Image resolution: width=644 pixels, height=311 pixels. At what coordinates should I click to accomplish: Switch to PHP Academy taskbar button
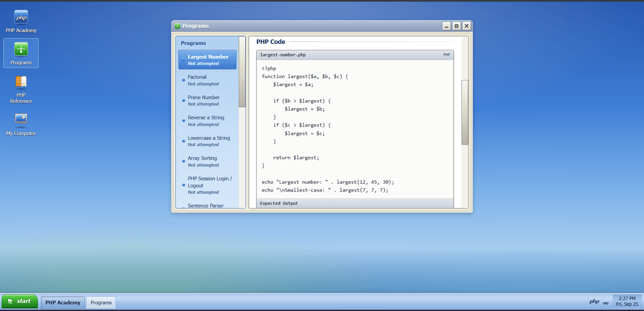63,303
